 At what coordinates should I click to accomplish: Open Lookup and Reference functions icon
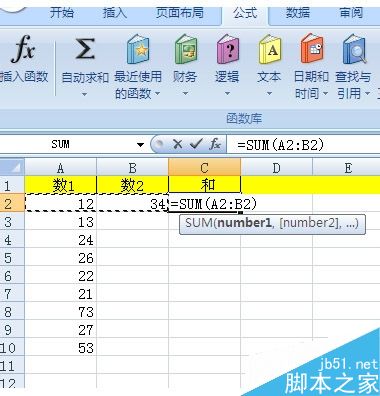tap(354, 49)
